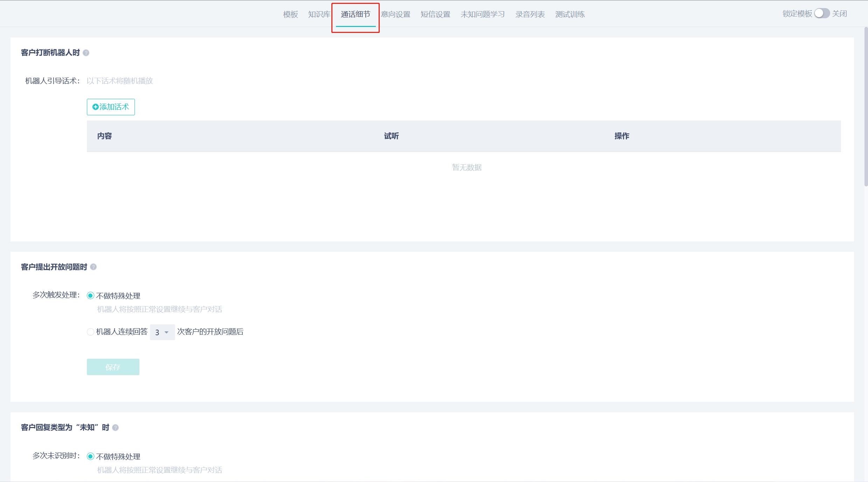The height and width of the screenshot is (482, 868).
Task: Click the page vertical scrollbar
Action: click(x=866, y=107)
